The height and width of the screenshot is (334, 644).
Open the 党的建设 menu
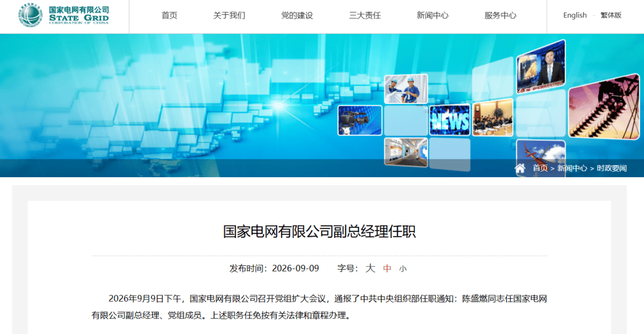coord(297,16)
